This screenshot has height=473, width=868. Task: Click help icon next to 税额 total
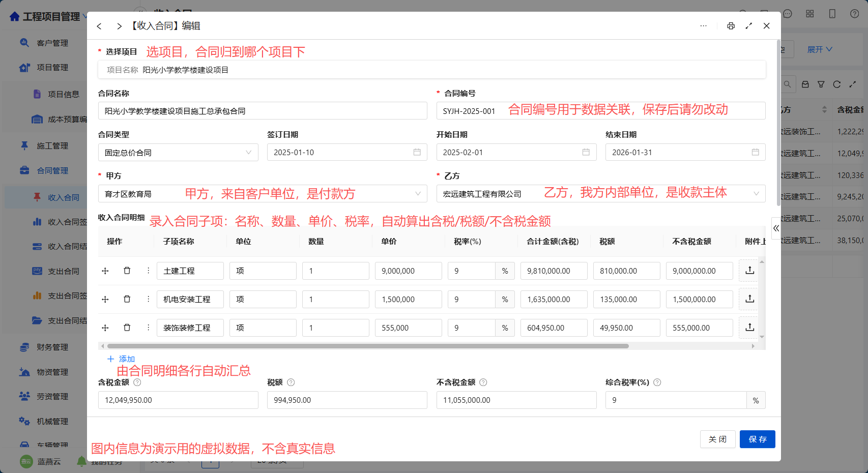(x=291, y=382)
